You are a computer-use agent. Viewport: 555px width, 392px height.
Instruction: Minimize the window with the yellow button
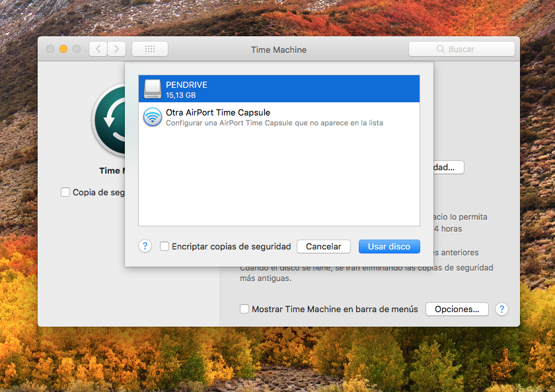[x=63, y=49]
